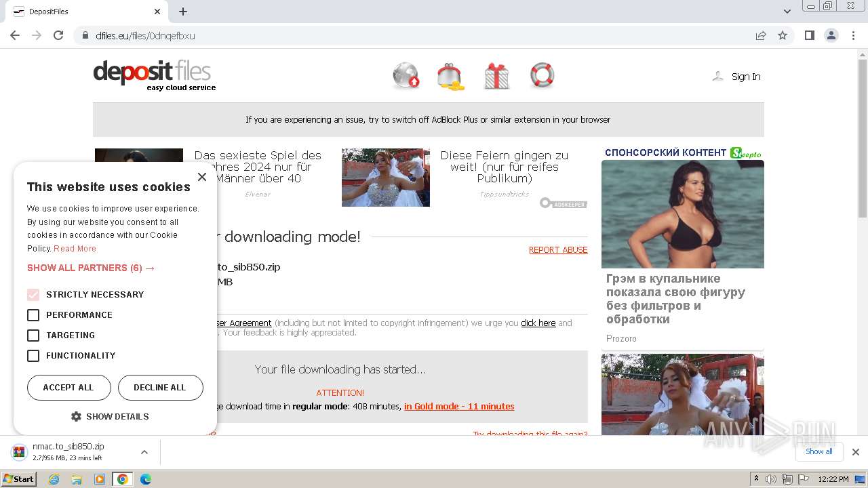Image resolution: width=868 pixels, height=488 pixels.
Task: Click the page vertical scrollbar
Action: click(x=863, y=138)
